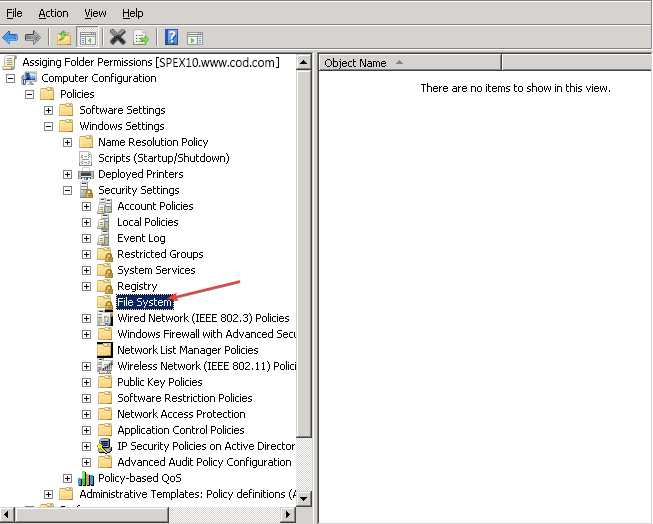This screenshot has height=524, width=653.
Task: Expand the Account Policies node
Action: pos(86,206)
